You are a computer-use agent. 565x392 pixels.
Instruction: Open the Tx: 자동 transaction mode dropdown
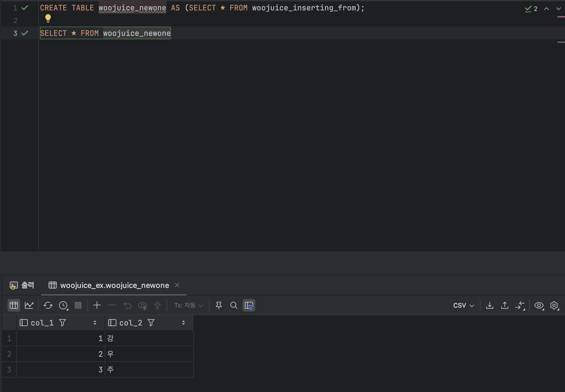click(189, 305)
